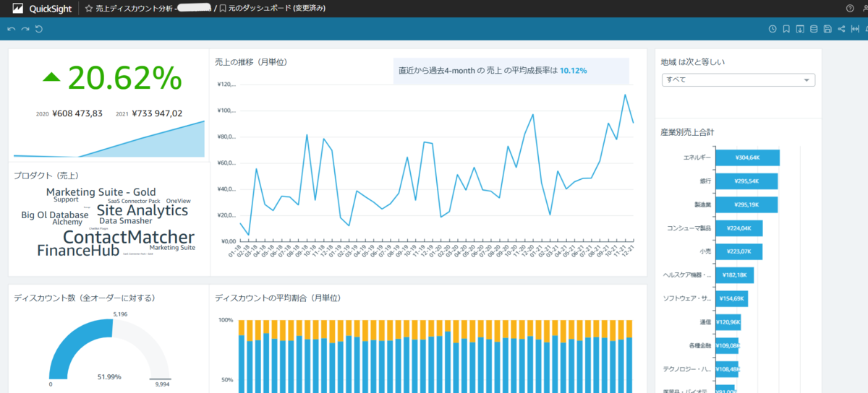Screen dimensions: 868x393
Task: Click Data Smasher in the word cloud
Action: [x=124, y=221]
